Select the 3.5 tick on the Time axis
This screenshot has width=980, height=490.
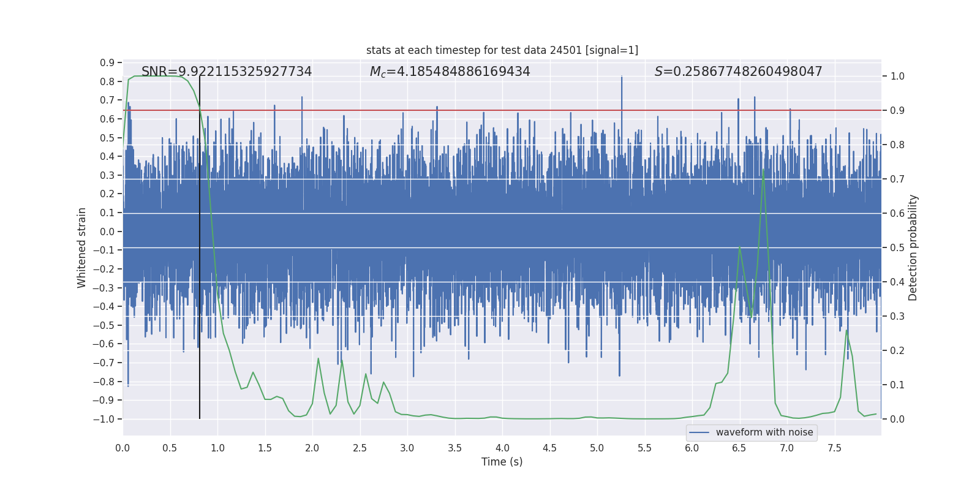point(455,448)
